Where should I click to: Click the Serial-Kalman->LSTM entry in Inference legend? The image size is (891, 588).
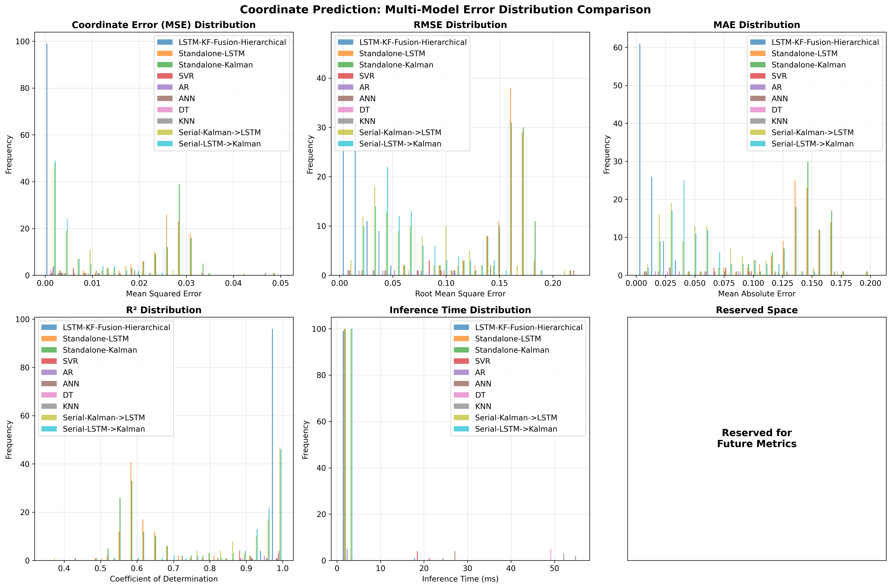516,417
